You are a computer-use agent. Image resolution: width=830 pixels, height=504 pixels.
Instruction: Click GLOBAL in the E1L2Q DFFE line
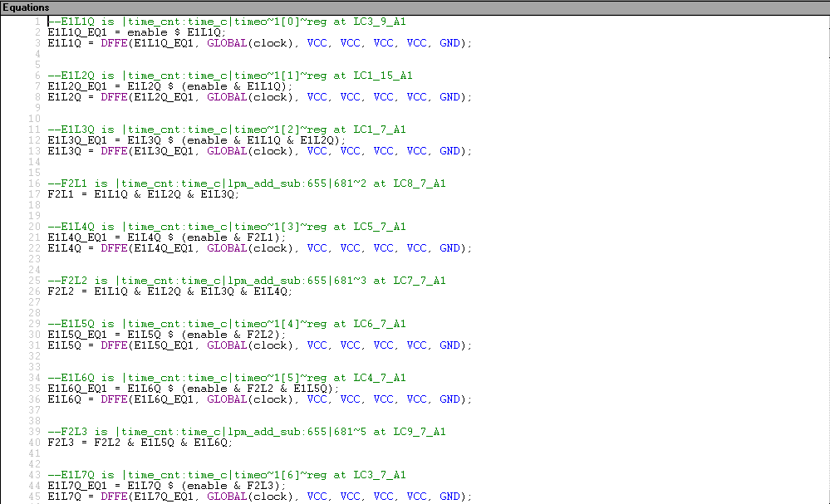227,96
